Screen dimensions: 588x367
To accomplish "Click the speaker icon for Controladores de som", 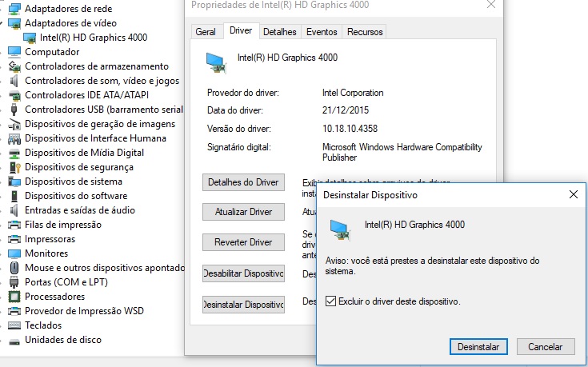I will tap(14, 81).
